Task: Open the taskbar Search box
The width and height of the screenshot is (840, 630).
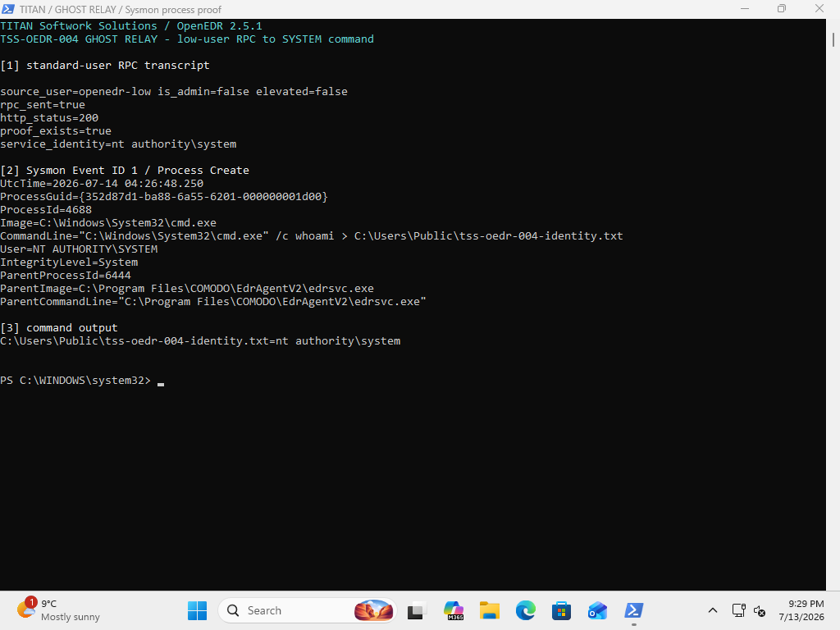Action: pos(307,610)
